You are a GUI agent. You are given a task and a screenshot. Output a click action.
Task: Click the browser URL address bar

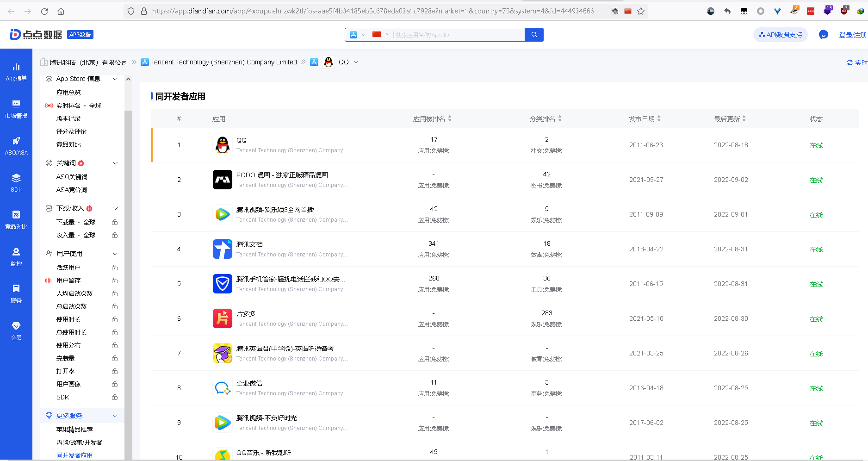tap(373, 11)
